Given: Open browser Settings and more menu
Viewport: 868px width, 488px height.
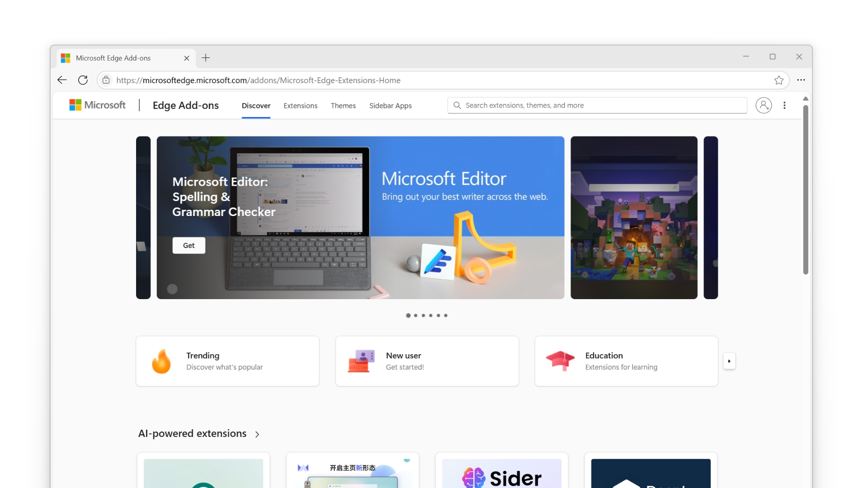Looking at the screenshot, I should [x=801, y=80].
